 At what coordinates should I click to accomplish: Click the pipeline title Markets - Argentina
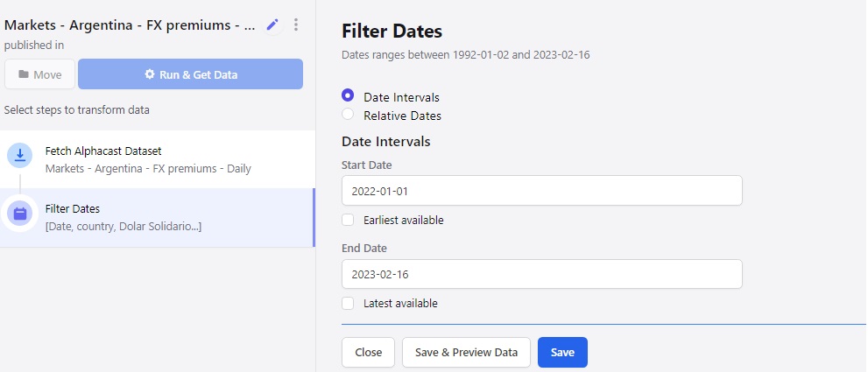coord(130,25)
